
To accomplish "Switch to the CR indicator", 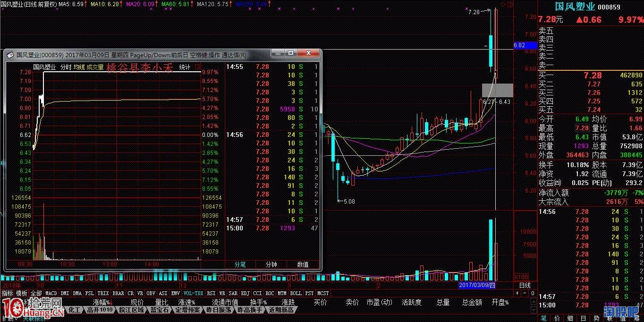I will 131,293.
